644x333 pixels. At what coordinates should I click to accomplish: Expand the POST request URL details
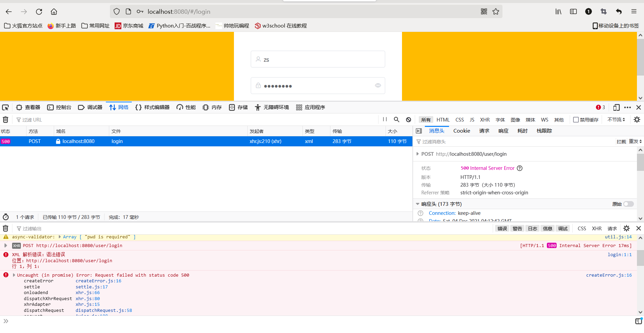(417, 154)
